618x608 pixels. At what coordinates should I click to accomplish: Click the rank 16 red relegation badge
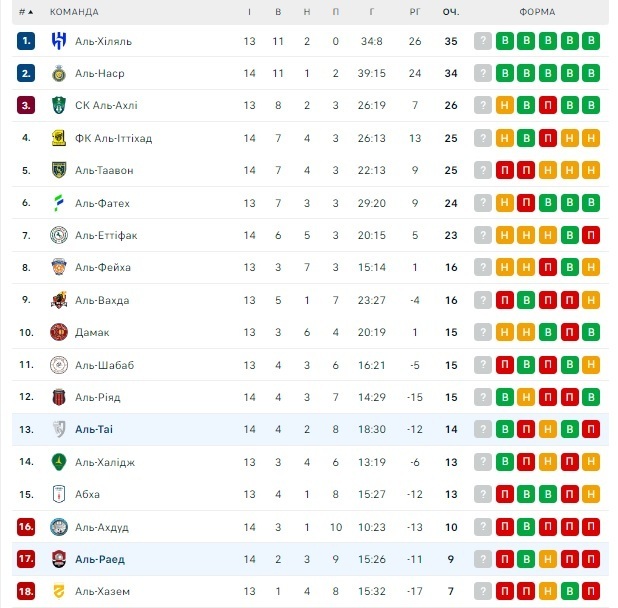pyautogui.click(x=26, y=527)
